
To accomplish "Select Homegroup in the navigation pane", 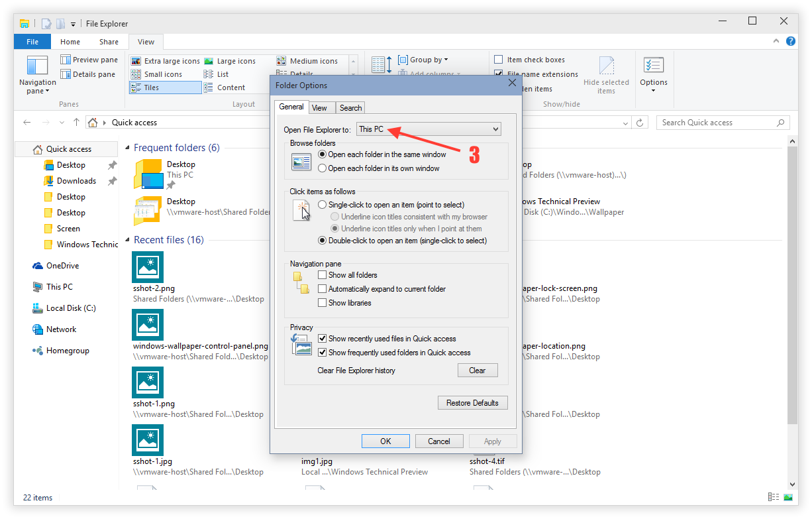I will coord(64,350).
